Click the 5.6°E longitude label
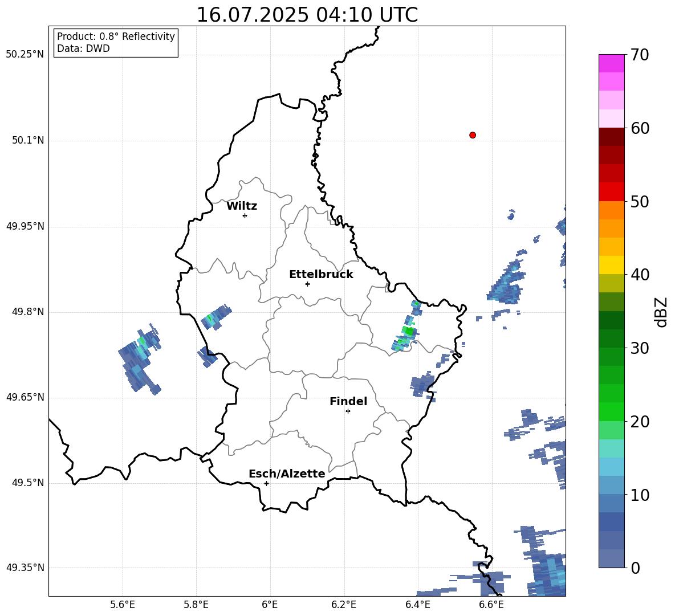This screenshot has width=675, height=616. pyautogui.click(x=123, y=605)
